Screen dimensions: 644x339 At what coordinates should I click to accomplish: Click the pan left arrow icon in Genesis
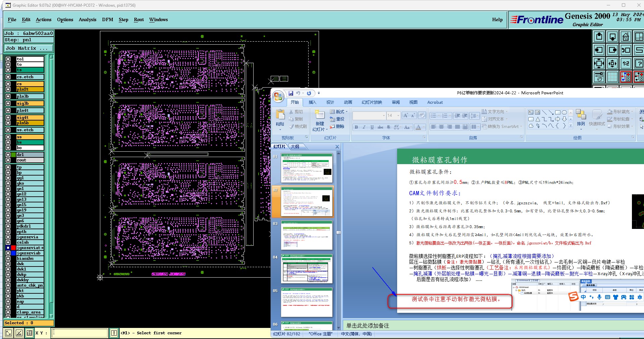point(599,50)
